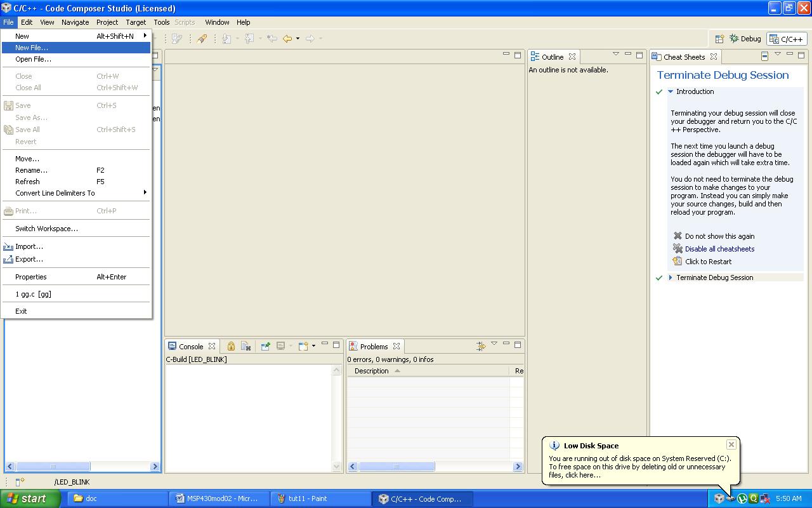
Task: Open the Cheat Sheets view menu triangle
Action: coord(778,55)
